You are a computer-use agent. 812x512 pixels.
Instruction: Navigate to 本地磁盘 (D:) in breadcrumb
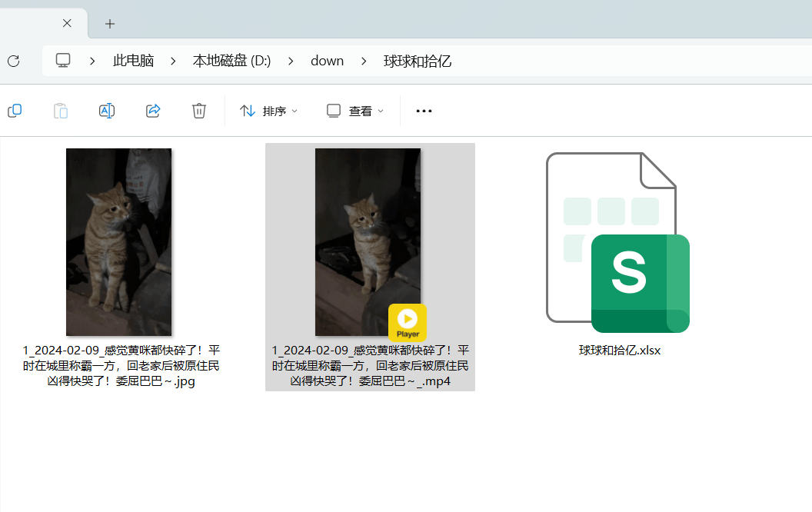point(231,60)
